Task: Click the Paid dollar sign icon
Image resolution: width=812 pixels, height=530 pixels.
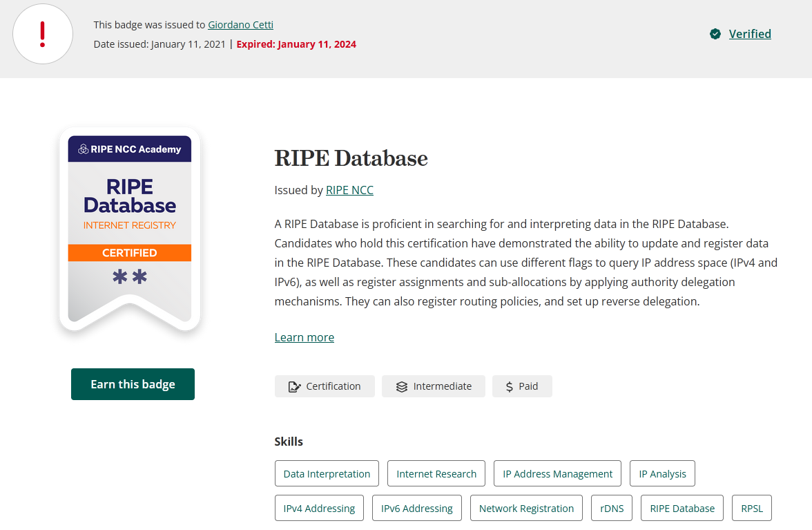Action: pyautogui.click(x=510, y=386)
